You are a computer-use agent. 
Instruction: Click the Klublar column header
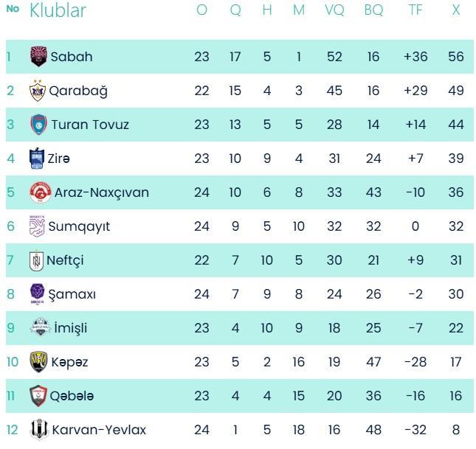(x=58, y=11)
